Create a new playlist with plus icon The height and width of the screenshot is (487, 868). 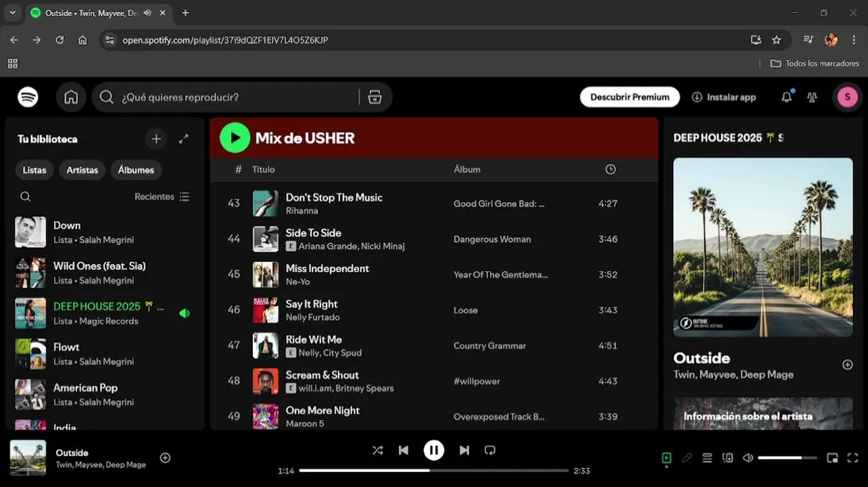(156, 139)
